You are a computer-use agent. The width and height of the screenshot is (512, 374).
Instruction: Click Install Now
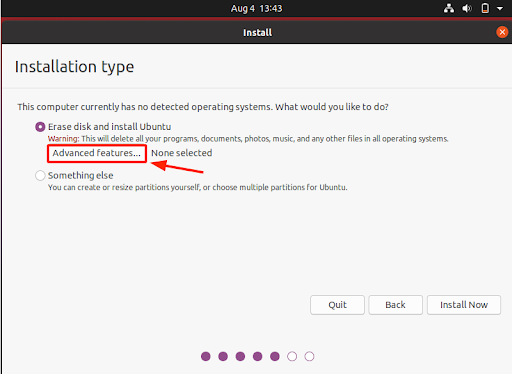pyautogui.click(x=464, y=305)
